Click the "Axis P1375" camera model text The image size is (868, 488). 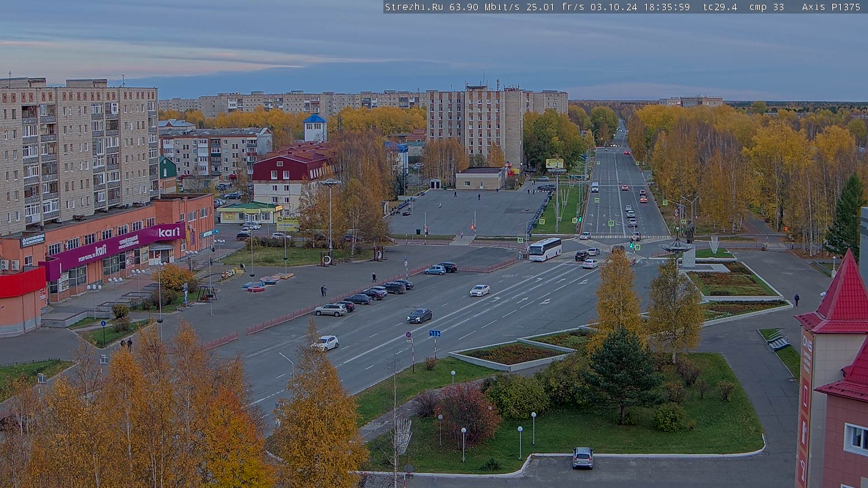[831, 7]
